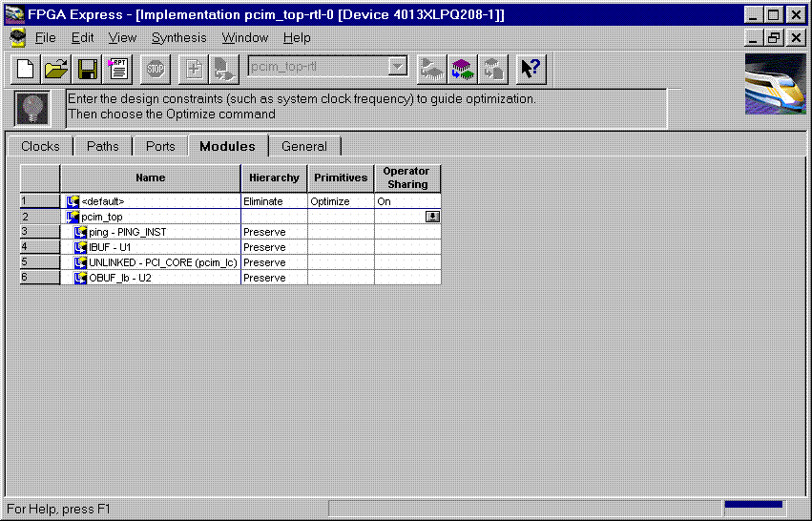812x521 pixels.
Task: Click the lightbulb tip icon
Action: coord(33,108)
